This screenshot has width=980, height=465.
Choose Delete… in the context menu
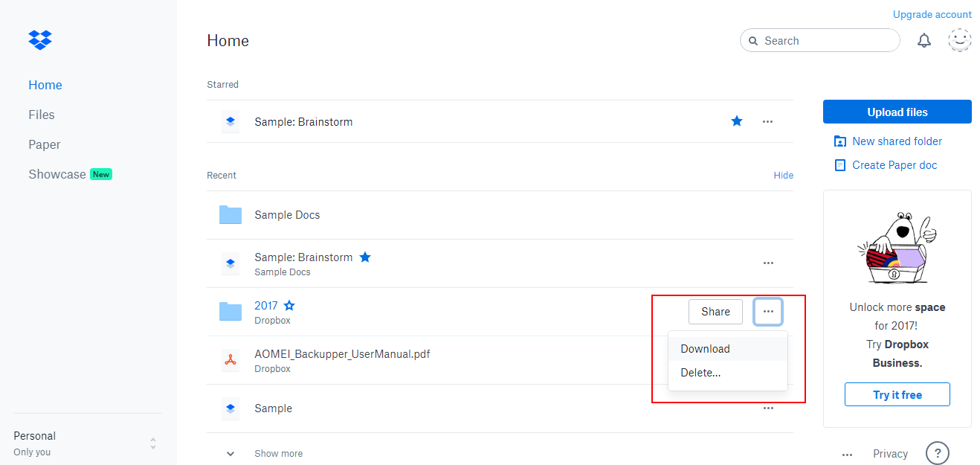(x=700, y=373)
